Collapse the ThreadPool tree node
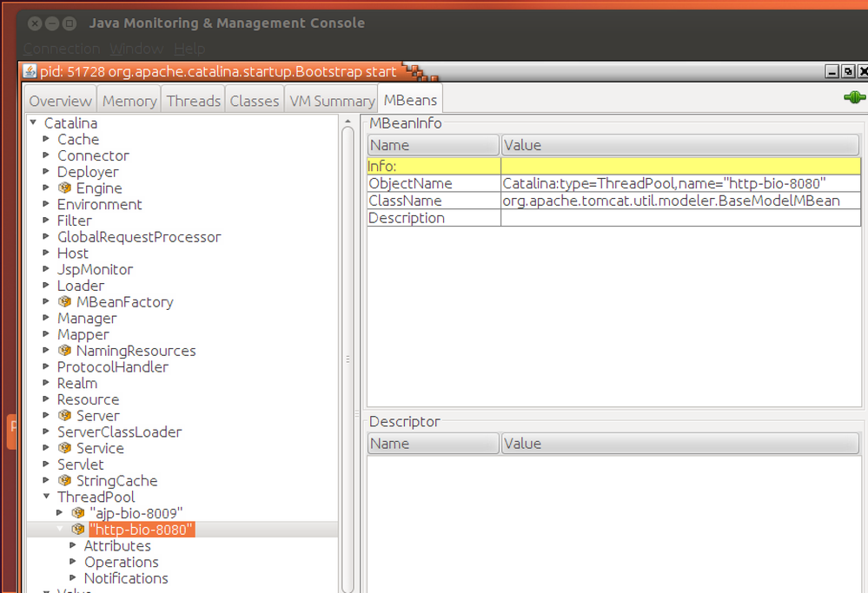 click(46, 497)
